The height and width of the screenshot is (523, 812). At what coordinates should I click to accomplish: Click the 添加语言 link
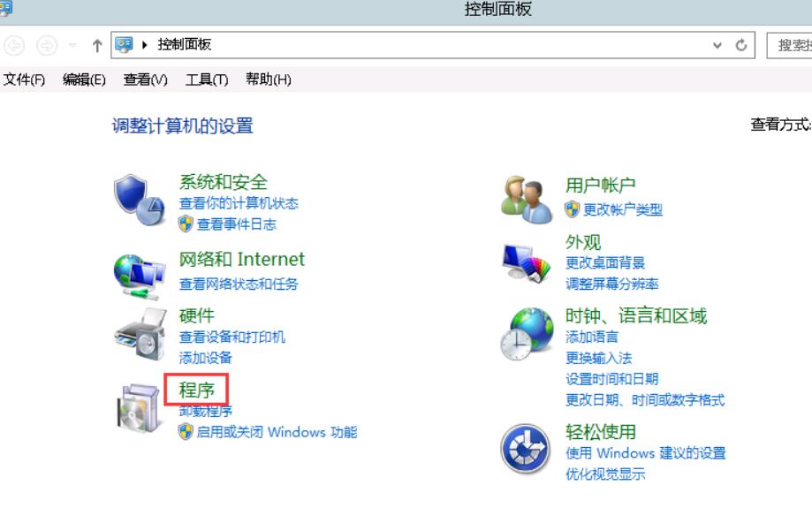coord(592,337)
